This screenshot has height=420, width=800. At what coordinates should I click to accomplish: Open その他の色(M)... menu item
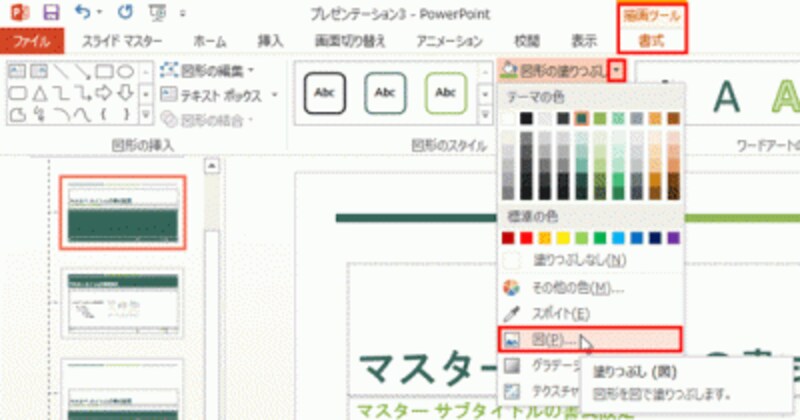590,288
